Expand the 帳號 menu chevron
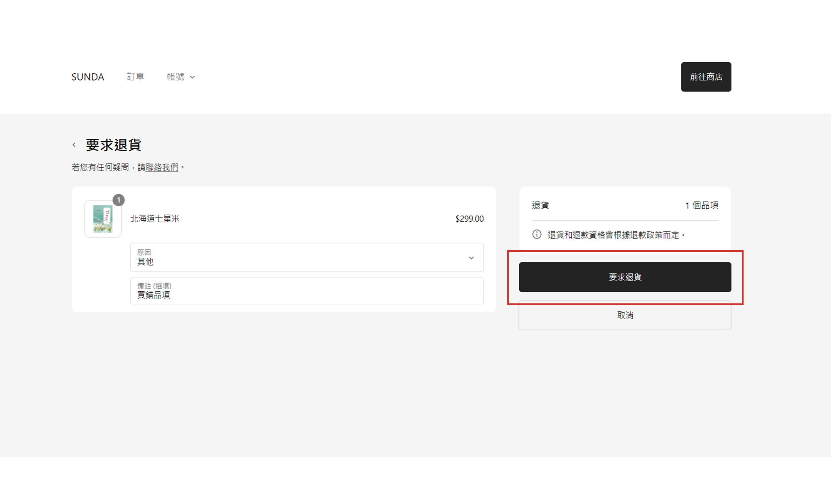The width and height of the screenshot is (831, 504). (192, 77)
